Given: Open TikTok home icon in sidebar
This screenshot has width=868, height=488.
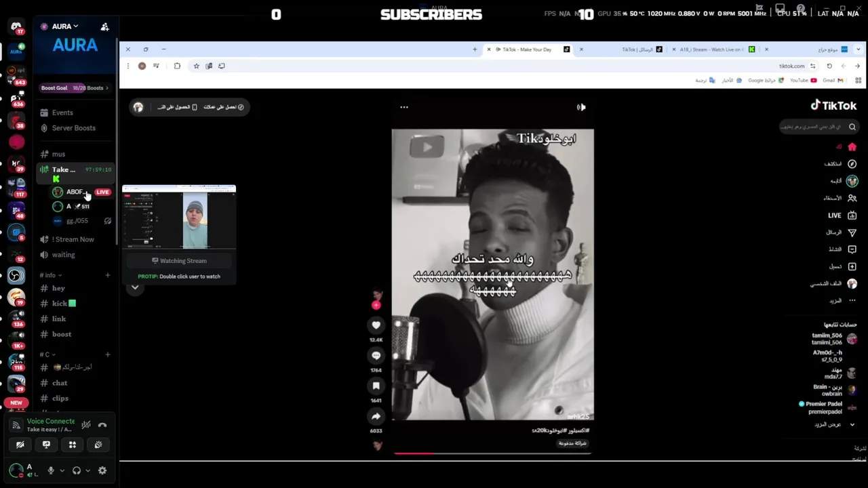Looking at the screenshot, I should point(852,147).
